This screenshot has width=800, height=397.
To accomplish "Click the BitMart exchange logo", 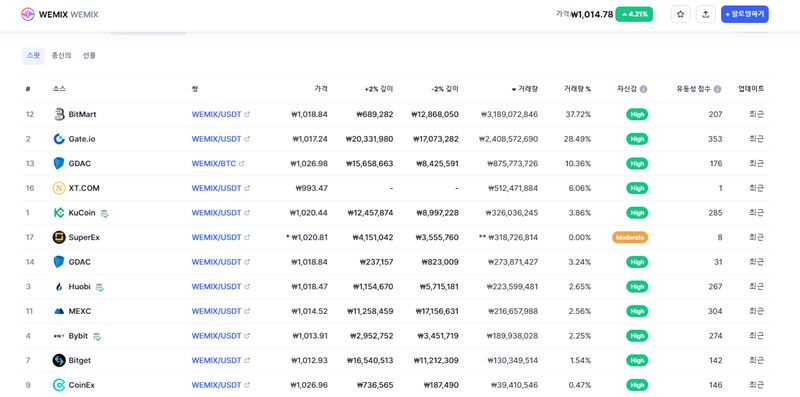I will click(59, 114).
